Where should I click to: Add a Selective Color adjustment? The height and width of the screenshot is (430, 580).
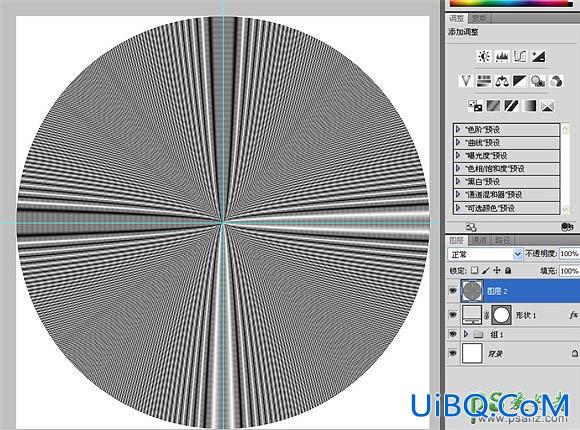[x=547, y=106]
